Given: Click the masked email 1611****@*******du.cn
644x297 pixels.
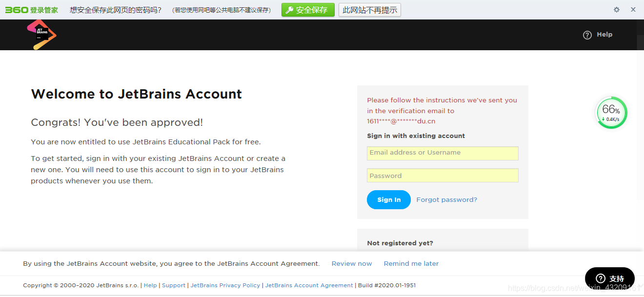Looking at the screenshot, I should click(x=401, y=121).
